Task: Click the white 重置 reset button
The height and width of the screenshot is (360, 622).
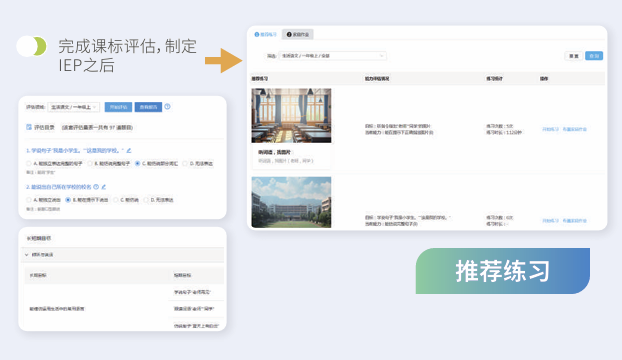Action: [x=574, y=56]
